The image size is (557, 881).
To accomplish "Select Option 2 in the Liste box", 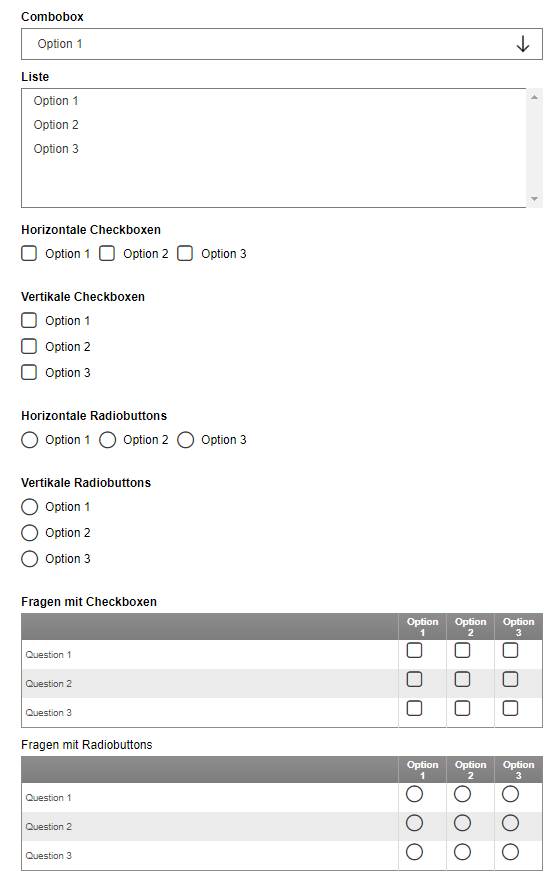I will (x=274, y=125).
